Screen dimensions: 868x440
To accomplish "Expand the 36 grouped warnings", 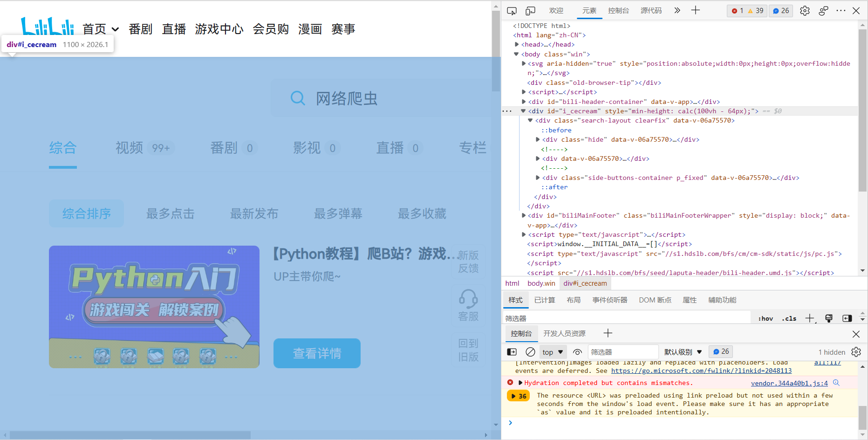I will 519,396.
